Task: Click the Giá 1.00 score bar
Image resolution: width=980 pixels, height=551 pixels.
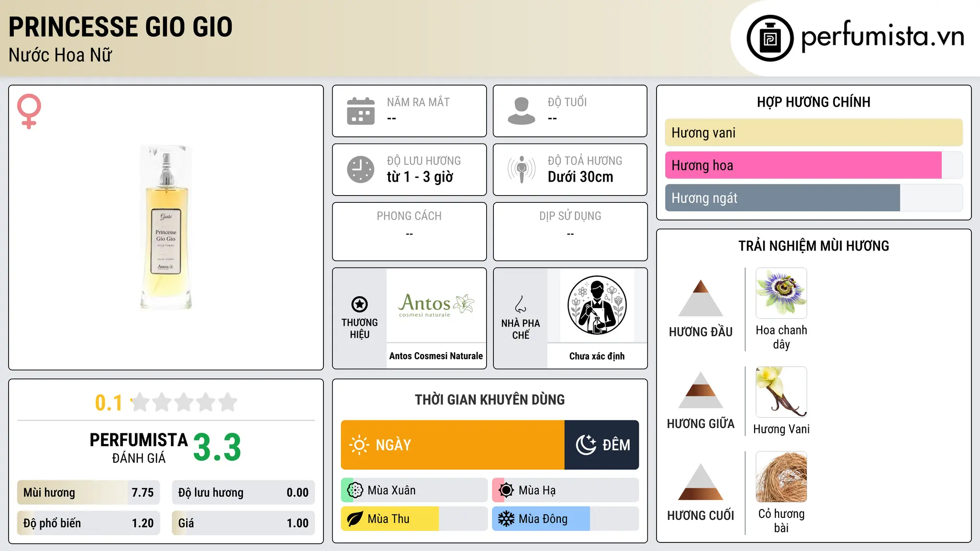Action: 244,523
